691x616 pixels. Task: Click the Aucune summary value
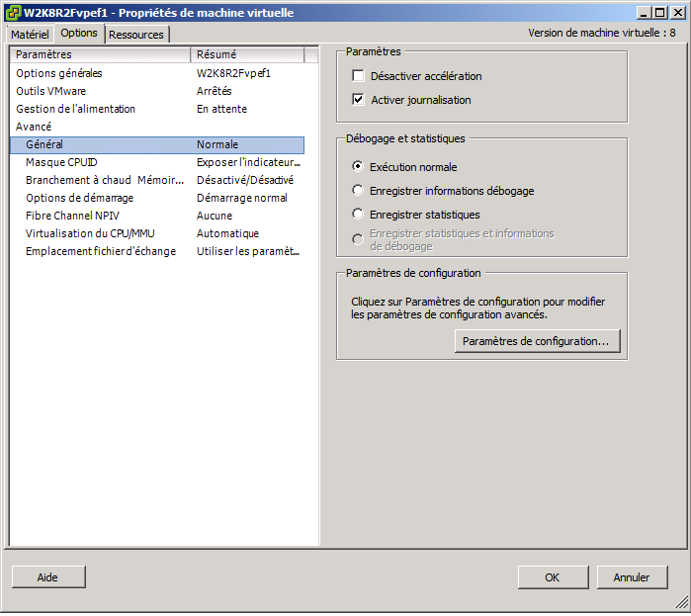tap(215, 216)
